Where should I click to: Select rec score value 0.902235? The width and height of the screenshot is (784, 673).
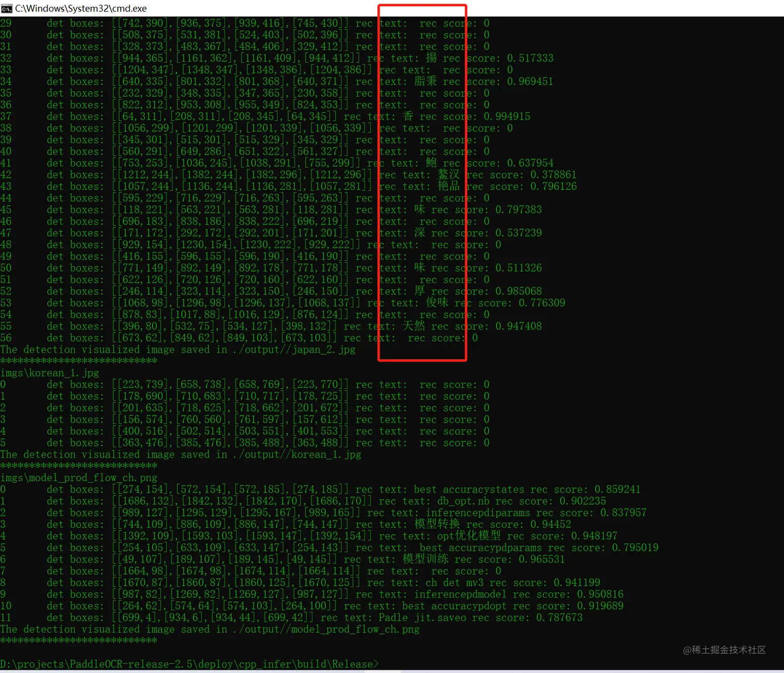pos(583,501)
